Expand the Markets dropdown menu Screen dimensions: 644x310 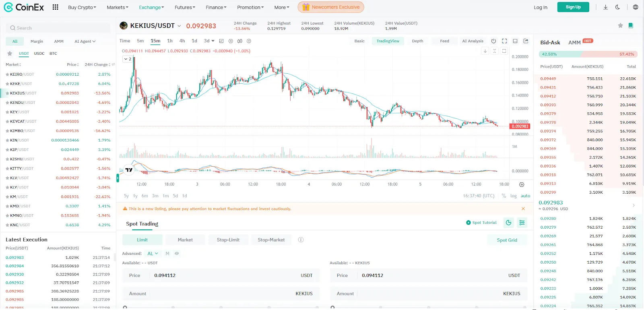(x=118, y=7)
